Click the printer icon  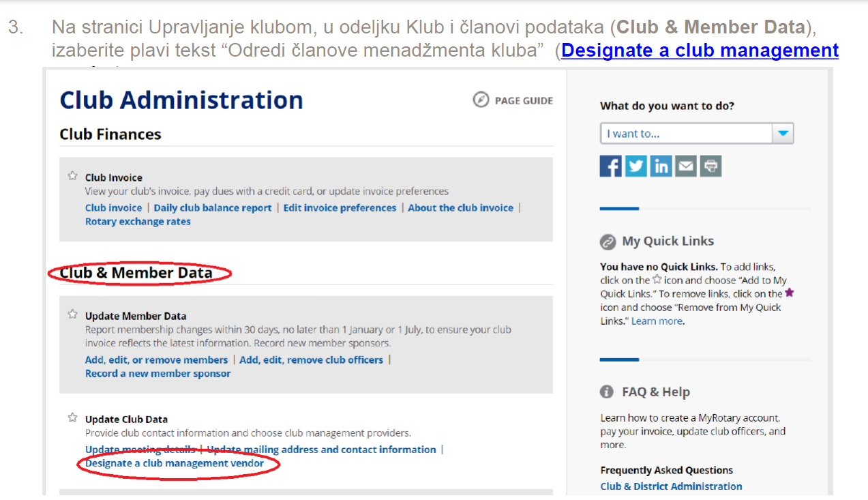[710, 166]
